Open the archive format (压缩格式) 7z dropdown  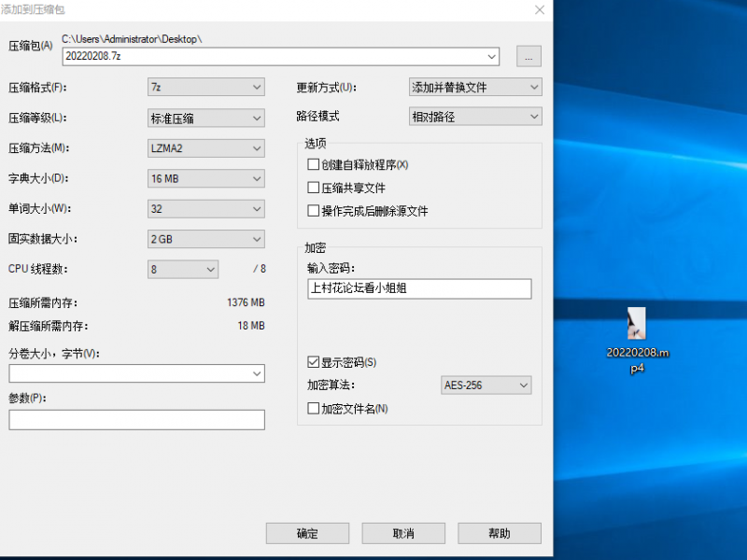coord(206,88)
